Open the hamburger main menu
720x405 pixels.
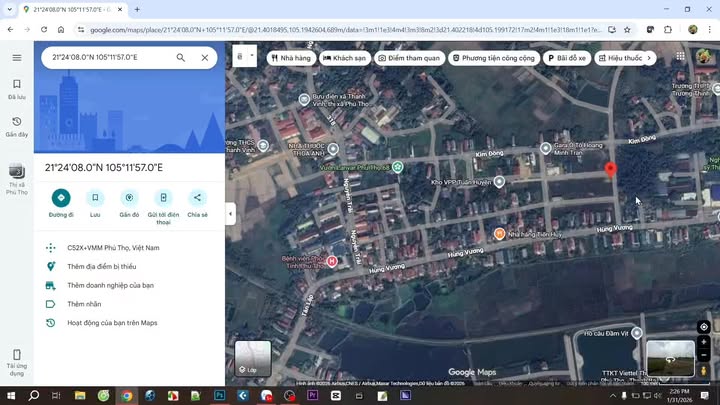[17, 58]
